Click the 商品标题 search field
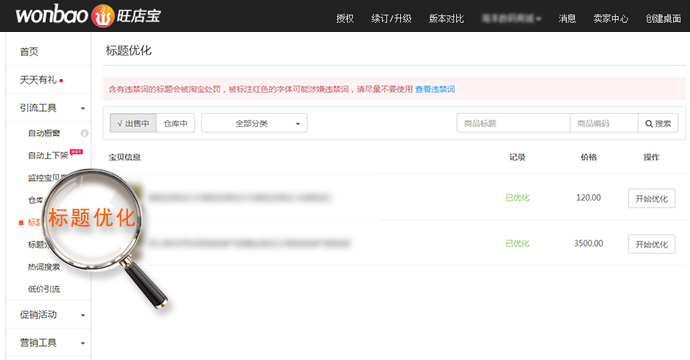Image resolution: width=690 pixels, height=360 pixels. (x=514, y=123)
